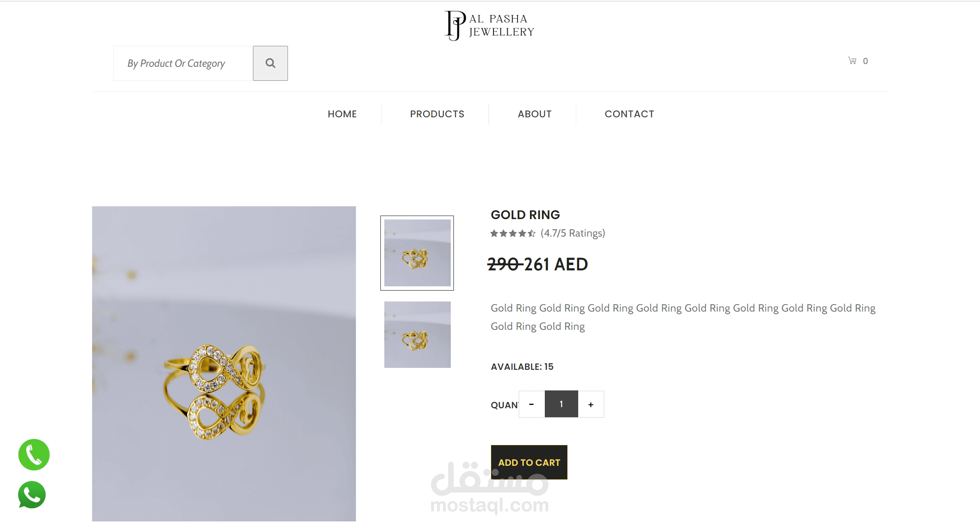Click the Gold Ring product title
This screenshot has width=980, height=526.
[x=525, y=214]
